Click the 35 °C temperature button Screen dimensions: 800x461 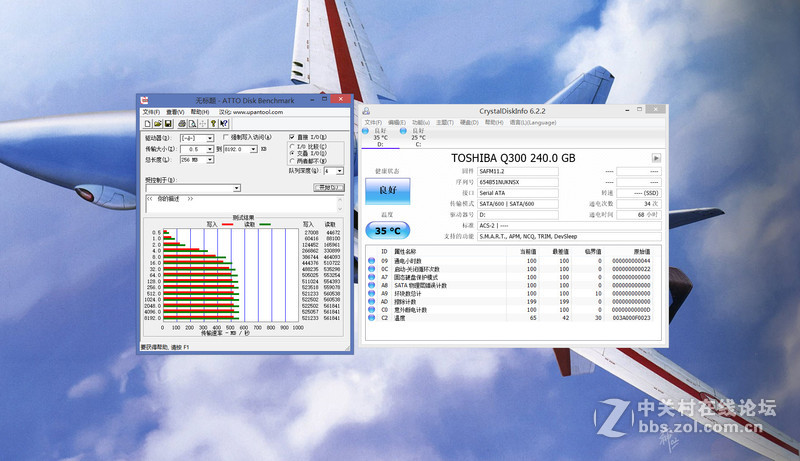(x=388, y=230)
